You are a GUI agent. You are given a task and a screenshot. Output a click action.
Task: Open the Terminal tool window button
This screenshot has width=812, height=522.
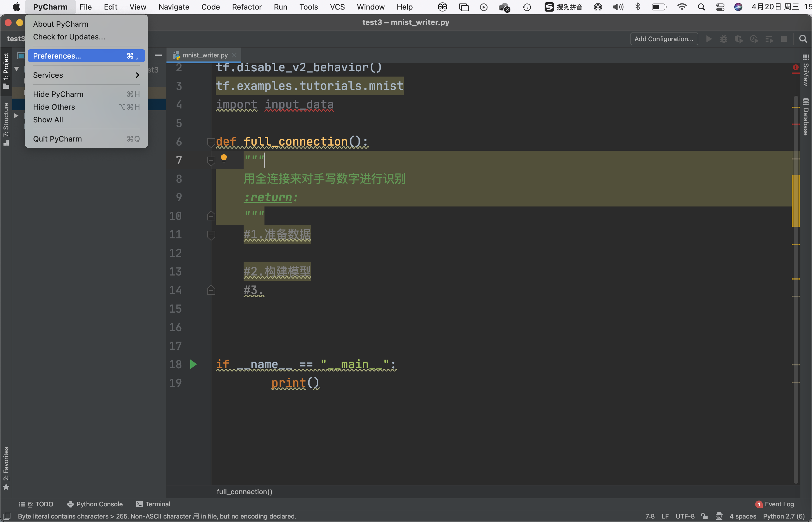pyautogui.click(x=153, y=504)
